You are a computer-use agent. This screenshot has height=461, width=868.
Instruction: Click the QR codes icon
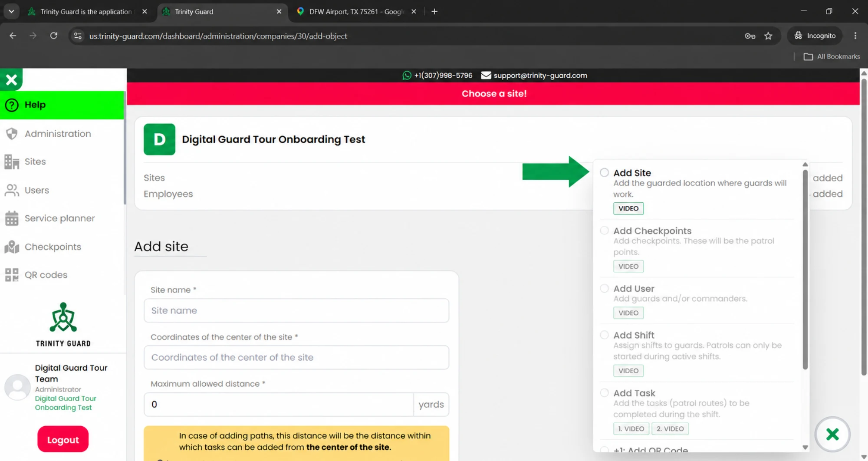tap(12, 275)
